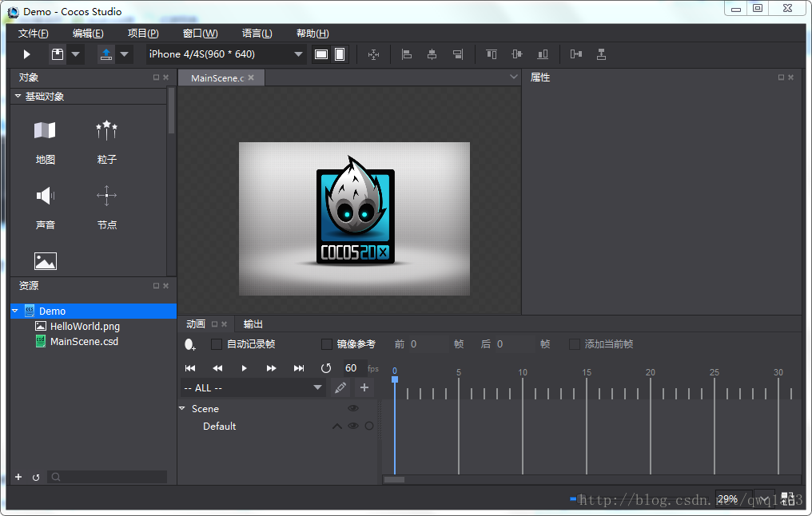Switch canvas to portrait orientation
Viewport: 812px width, 516px height.
point(340,54)
